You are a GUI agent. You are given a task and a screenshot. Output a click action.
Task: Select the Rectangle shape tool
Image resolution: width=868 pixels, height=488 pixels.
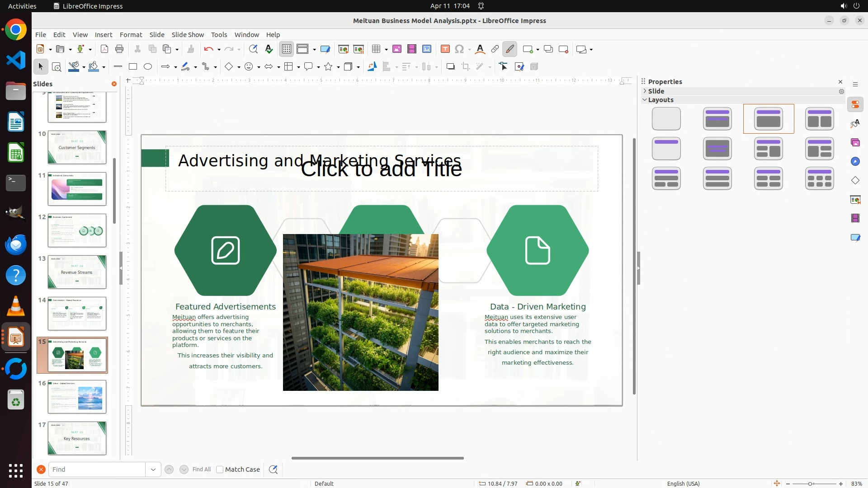(133, 67)
